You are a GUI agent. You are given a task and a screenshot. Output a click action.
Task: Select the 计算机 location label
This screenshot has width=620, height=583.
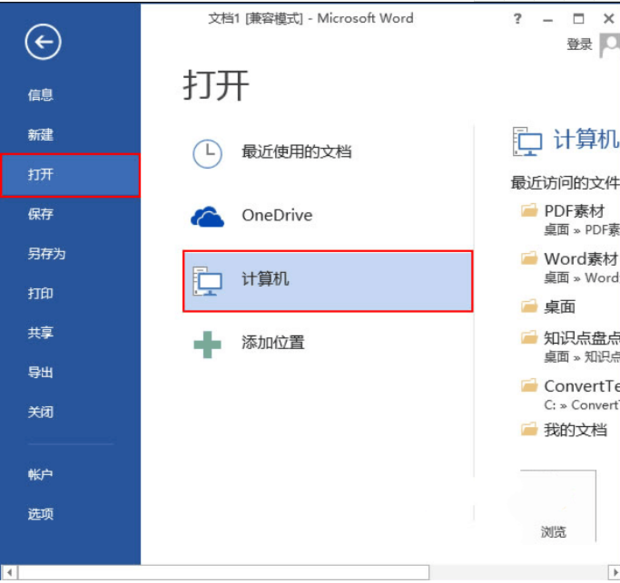point(265,279)
